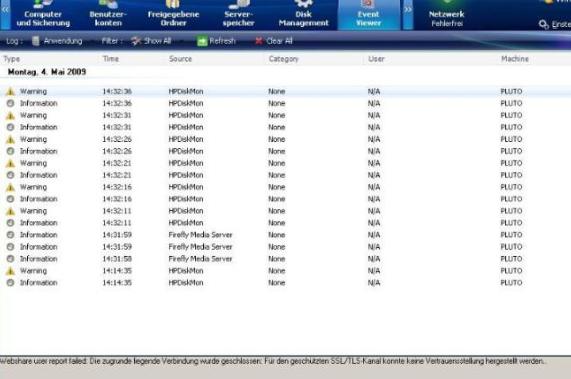Sort events by the Source column header
571x379 pixels.
point(180,59)
